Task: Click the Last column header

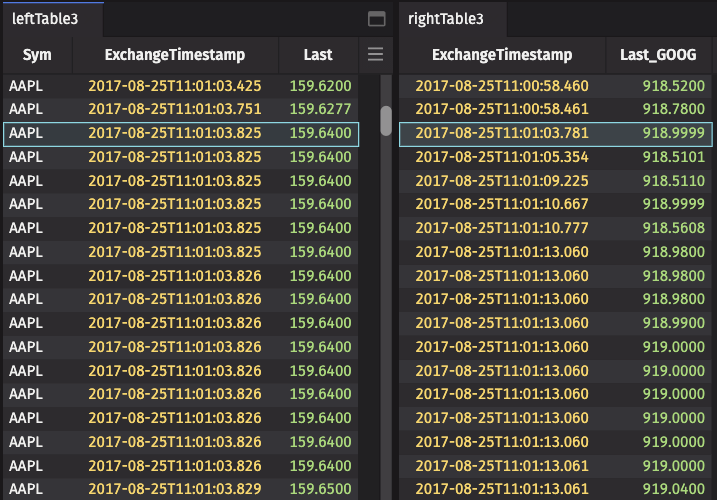Action: (318, 55)
